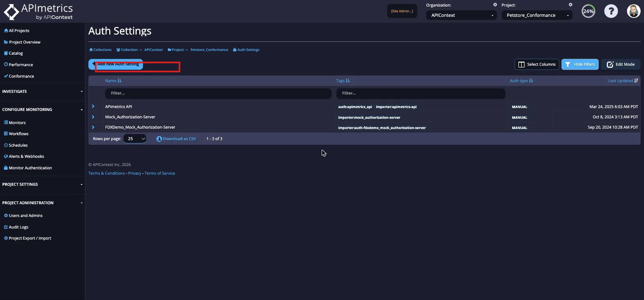Viewport: 644px width, 300px height.
Task: Expand the PROJECT SETTINGS section
Action: (42, 184)
